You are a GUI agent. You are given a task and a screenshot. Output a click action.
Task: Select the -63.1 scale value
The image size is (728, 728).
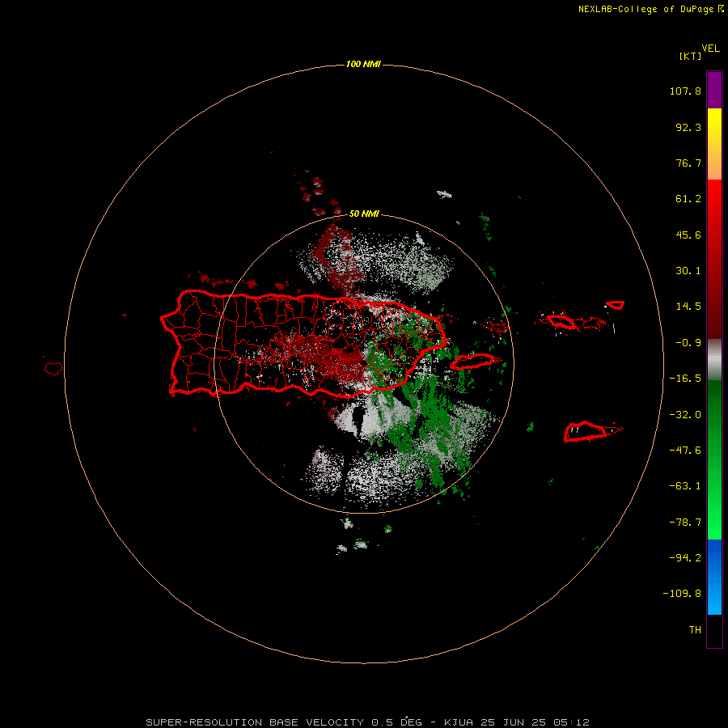click(685, 486)
